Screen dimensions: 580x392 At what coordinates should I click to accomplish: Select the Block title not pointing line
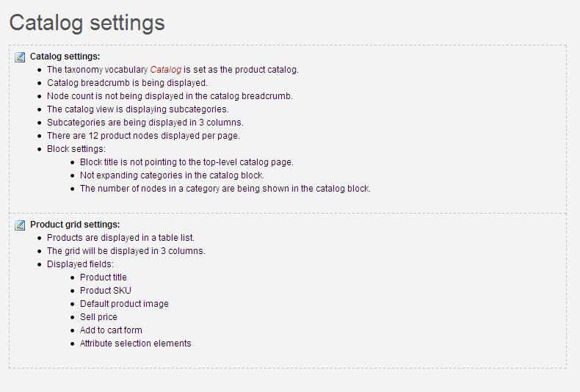coord(186,162)
